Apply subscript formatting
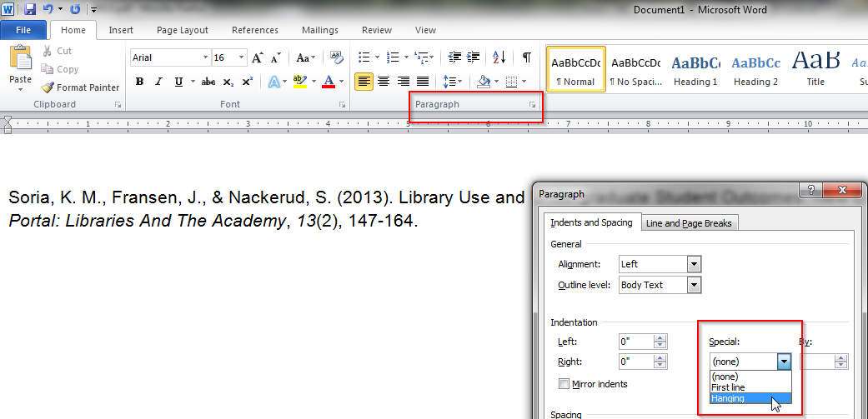 (228, 82)
